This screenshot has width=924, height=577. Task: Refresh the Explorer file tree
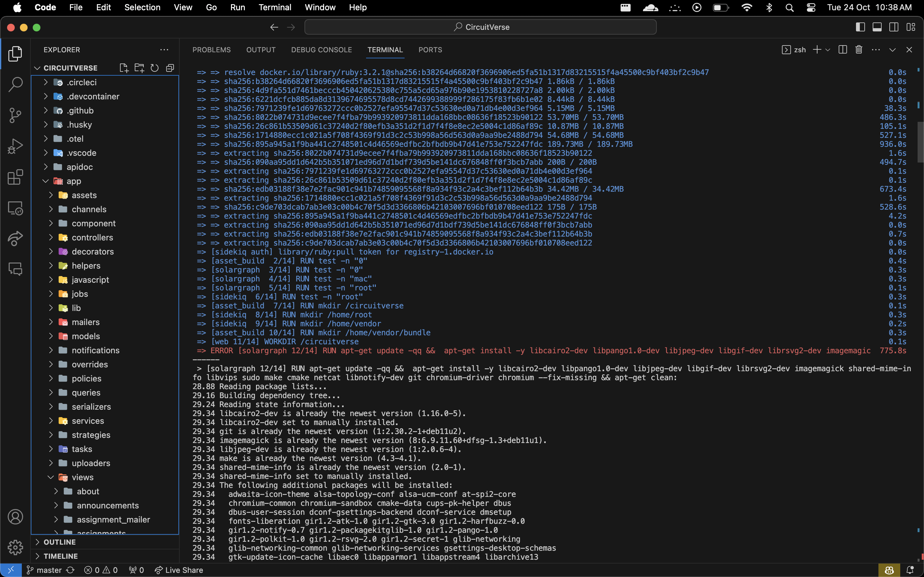[x=154, y=68]
